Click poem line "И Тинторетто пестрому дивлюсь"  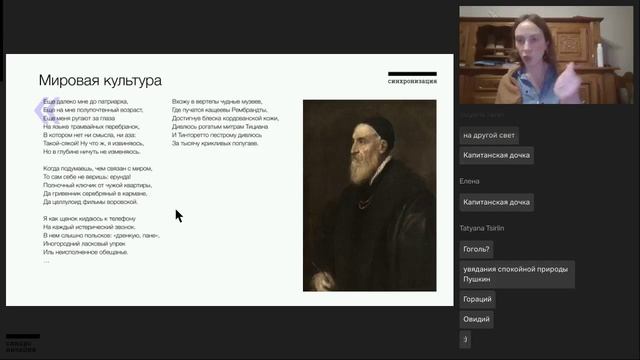coord(217,135)
